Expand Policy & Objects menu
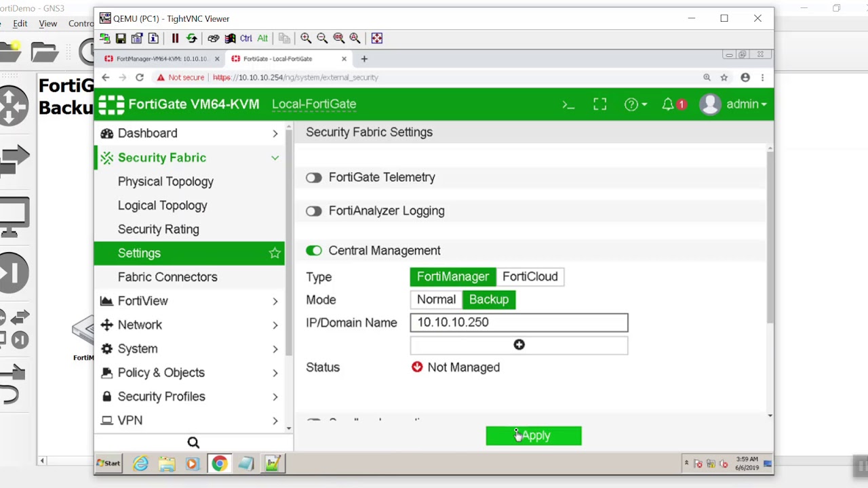Screen dimensions: 868x488 [189, 373]
